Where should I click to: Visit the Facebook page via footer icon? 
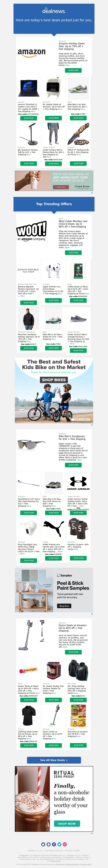(54, 844)
